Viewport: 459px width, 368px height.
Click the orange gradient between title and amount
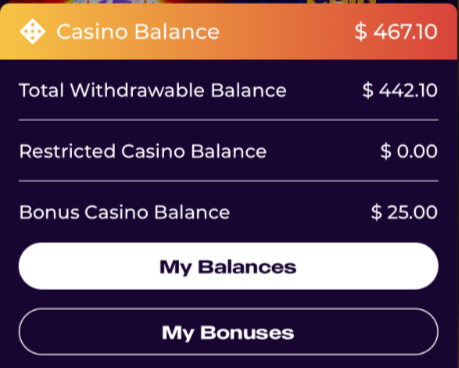(x=287, y=32)
